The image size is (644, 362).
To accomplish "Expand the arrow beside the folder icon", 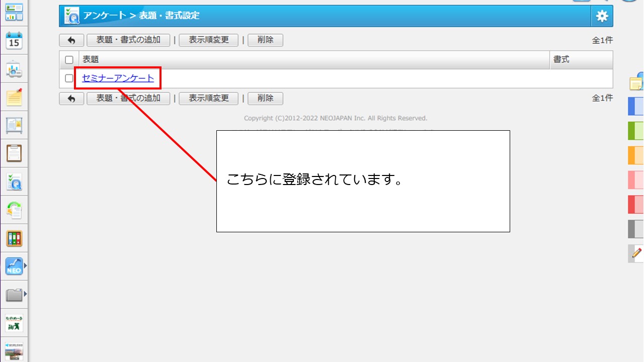I will pos(25,294).
